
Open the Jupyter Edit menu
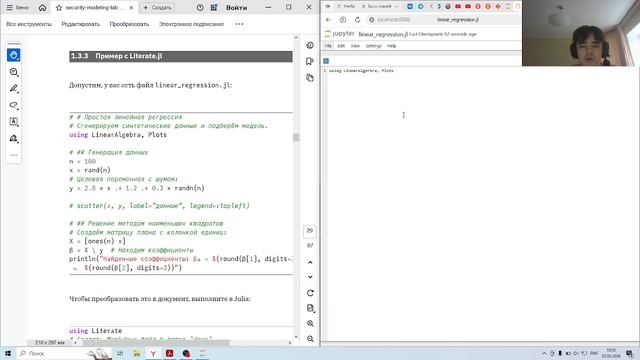tap(341, 46)
